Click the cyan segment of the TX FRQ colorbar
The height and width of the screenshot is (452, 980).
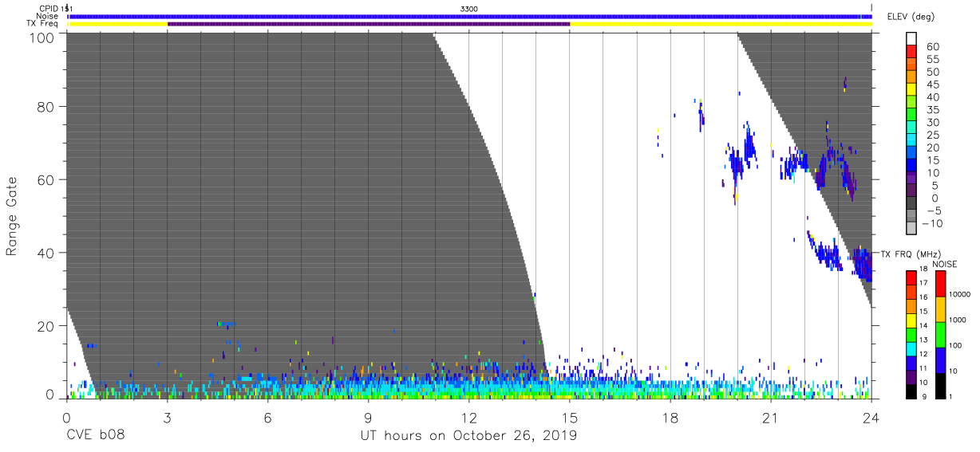(911, 349)
